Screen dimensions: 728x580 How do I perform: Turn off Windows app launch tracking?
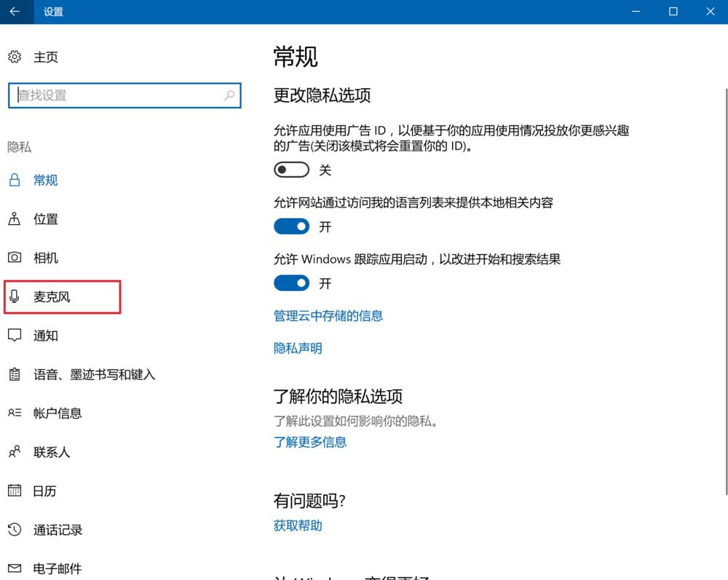click(291, 283)
